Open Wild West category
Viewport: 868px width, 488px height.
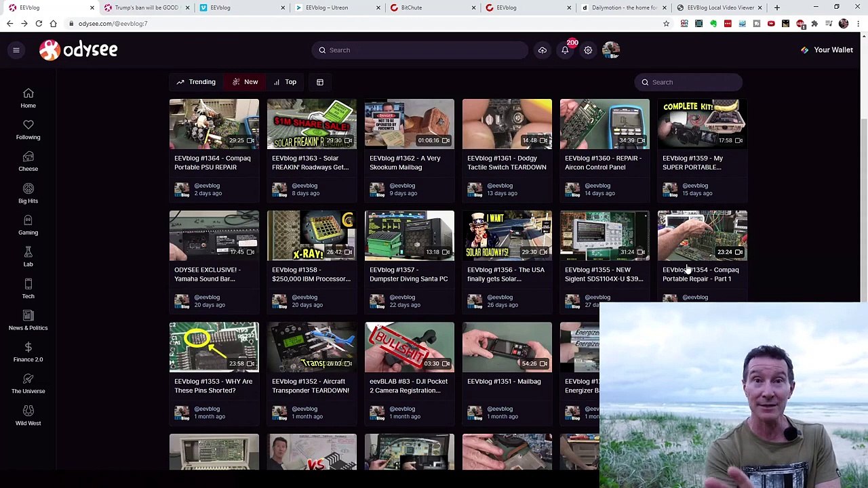(28, 415)
